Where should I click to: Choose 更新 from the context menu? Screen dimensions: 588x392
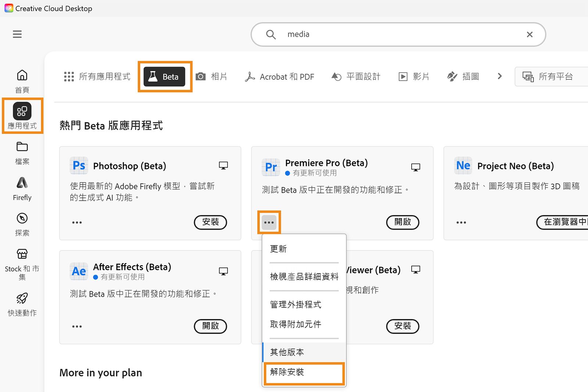304,249
